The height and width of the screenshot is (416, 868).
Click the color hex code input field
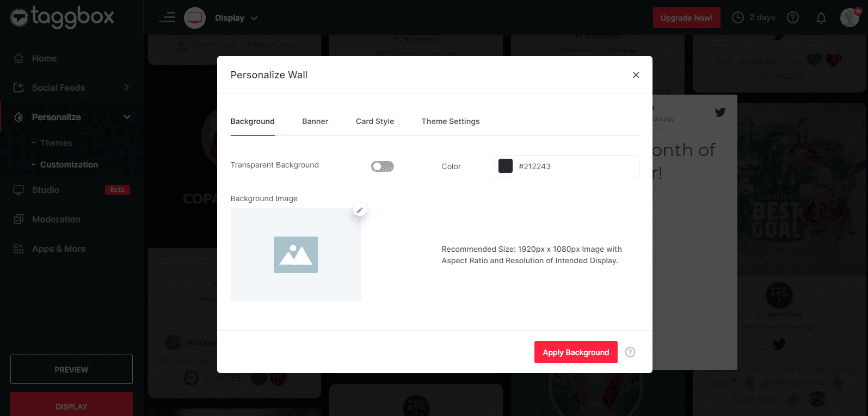[576, 166]
